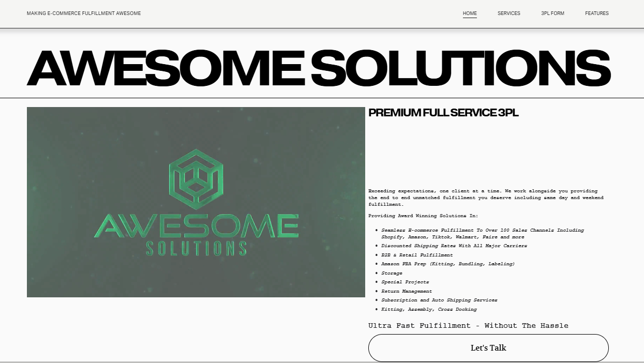Click the Discounted Shipping Rates bullet
Image resolution: width=644 pixels, height=363 pixels.
(x=454, y=246)
